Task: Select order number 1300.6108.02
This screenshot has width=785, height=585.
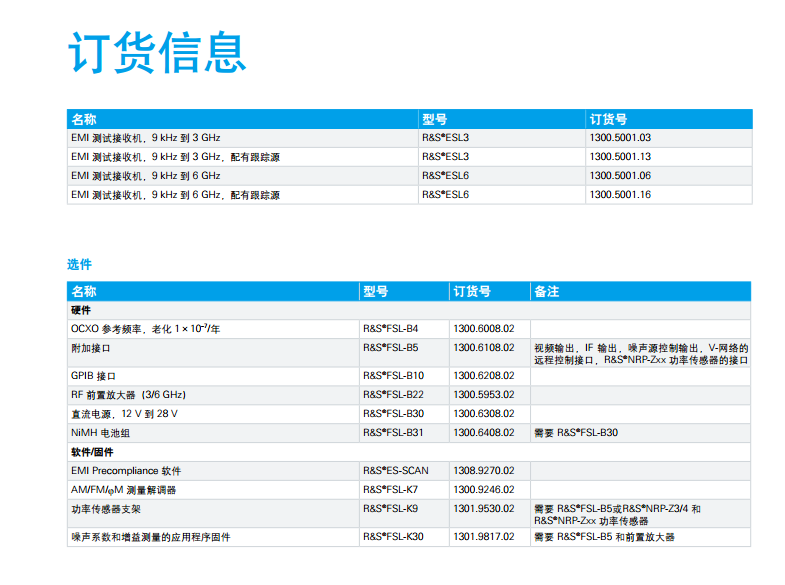Action: tap(484, 348)
